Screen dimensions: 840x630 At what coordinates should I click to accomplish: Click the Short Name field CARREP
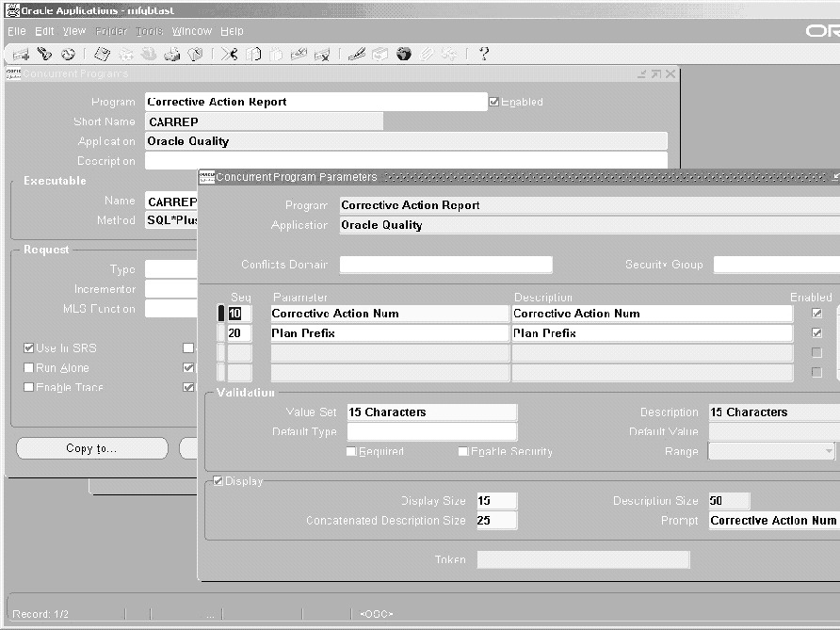(x=264, y=121)
